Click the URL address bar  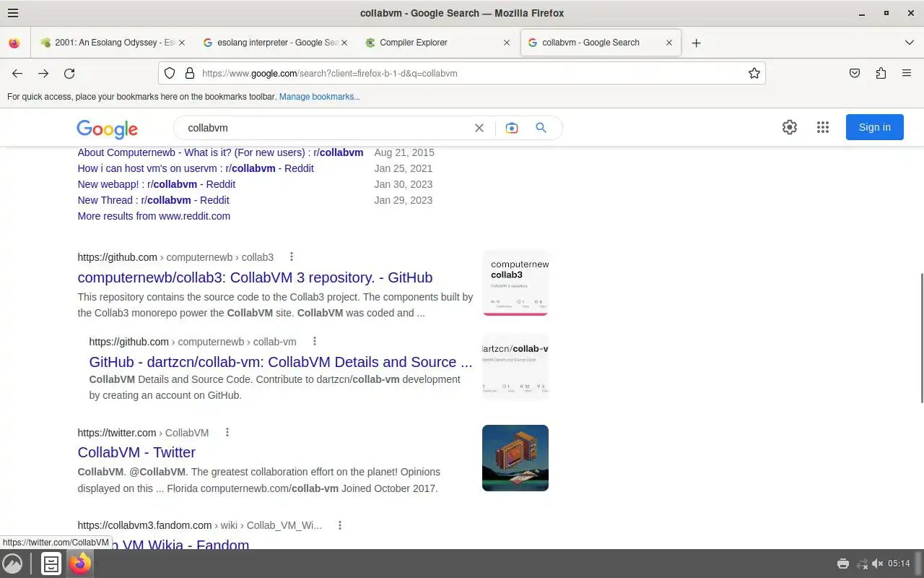click(x=462, y=73)
